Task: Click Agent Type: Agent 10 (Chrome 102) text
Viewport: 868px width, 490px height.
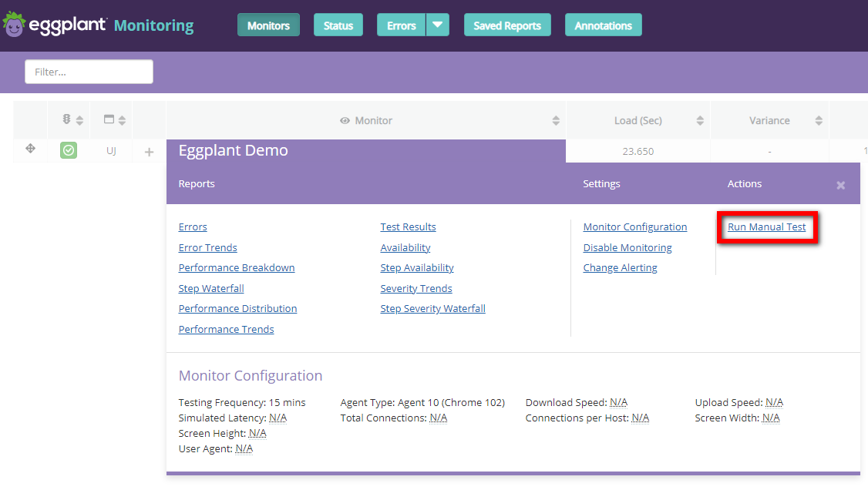Action: pyautogui.click(x=422, y=403)
